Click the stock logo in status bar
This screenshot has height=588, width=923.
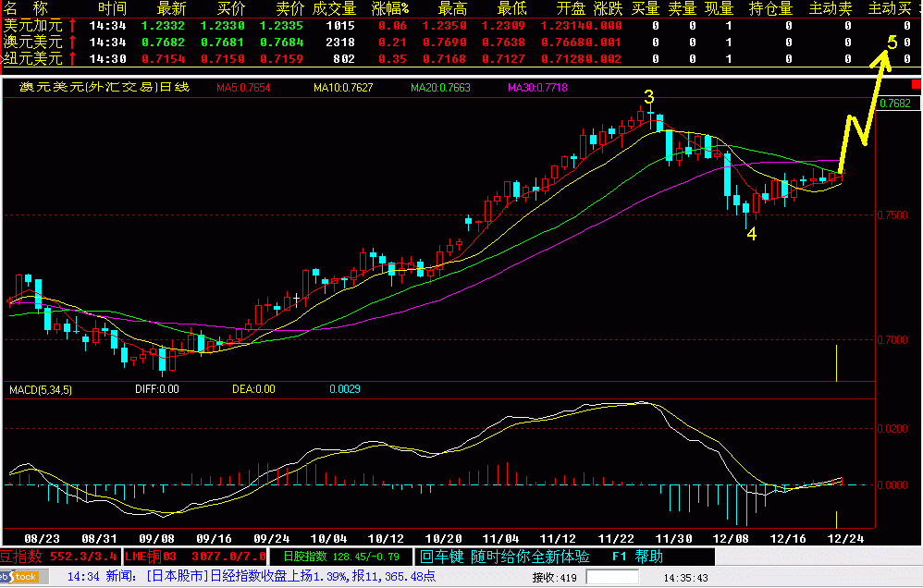[20, 577]
